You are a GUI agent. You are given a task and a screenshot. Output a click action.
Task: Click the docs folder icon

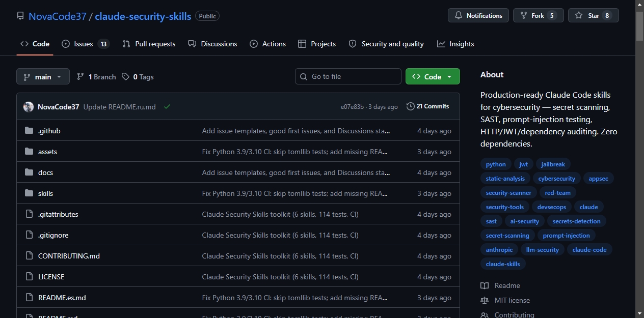coord(29,172)
